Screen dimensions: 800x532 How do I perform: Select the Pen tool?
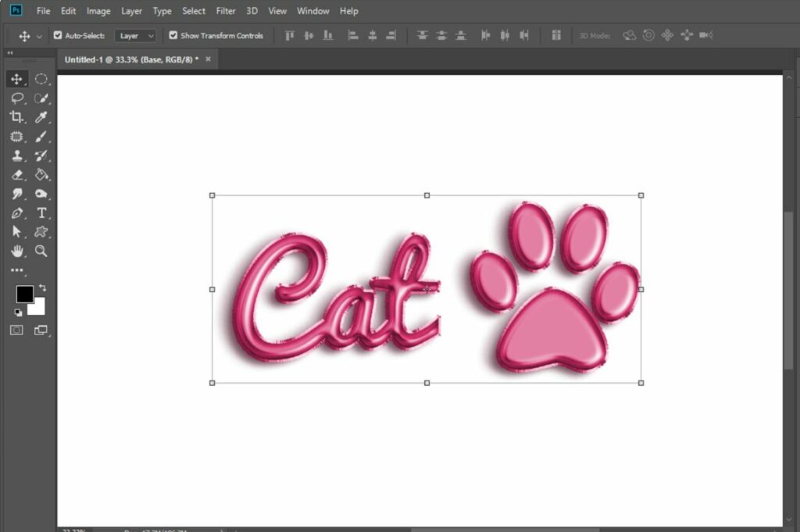[17, 212]
